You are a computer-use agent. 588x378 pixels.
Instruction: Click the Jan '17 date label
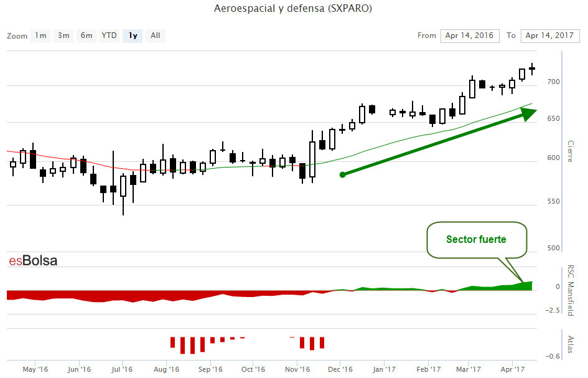point(384,369)
